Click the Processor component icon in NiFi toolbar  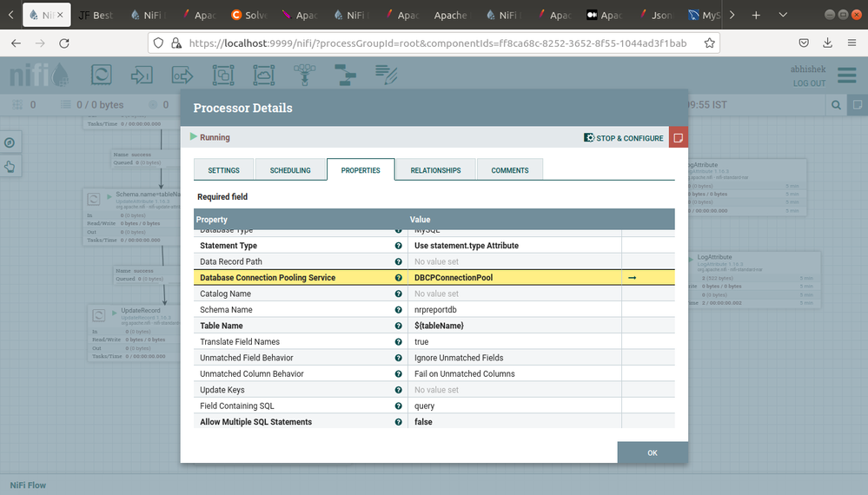[102, 75]
